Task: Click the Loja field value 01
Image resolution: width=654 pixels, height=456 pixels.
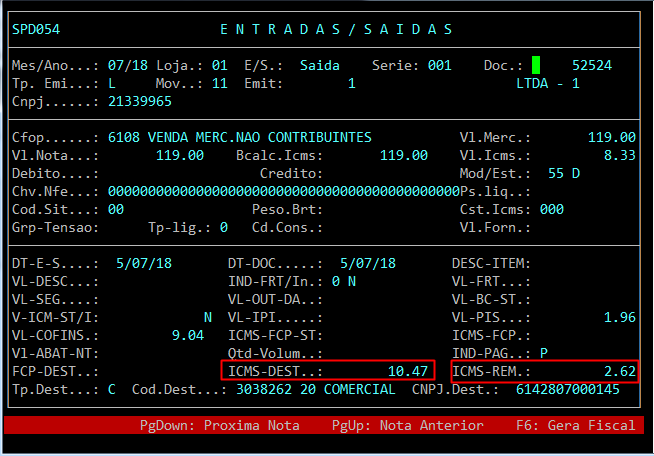Action: pos(220,65)
